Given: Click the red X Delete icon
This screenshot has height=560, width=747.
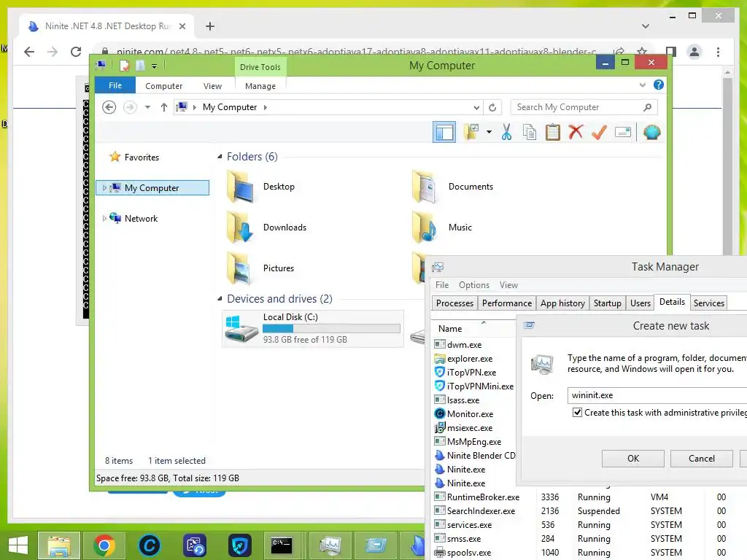Looking at the screenshot, I should point(576,132).
